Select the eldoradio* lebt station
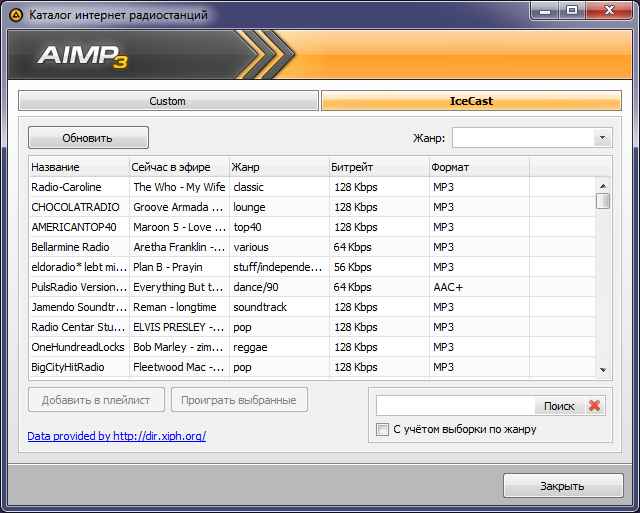Image resolution: width=640 pixels, height=513 pixels. [312, 267]
